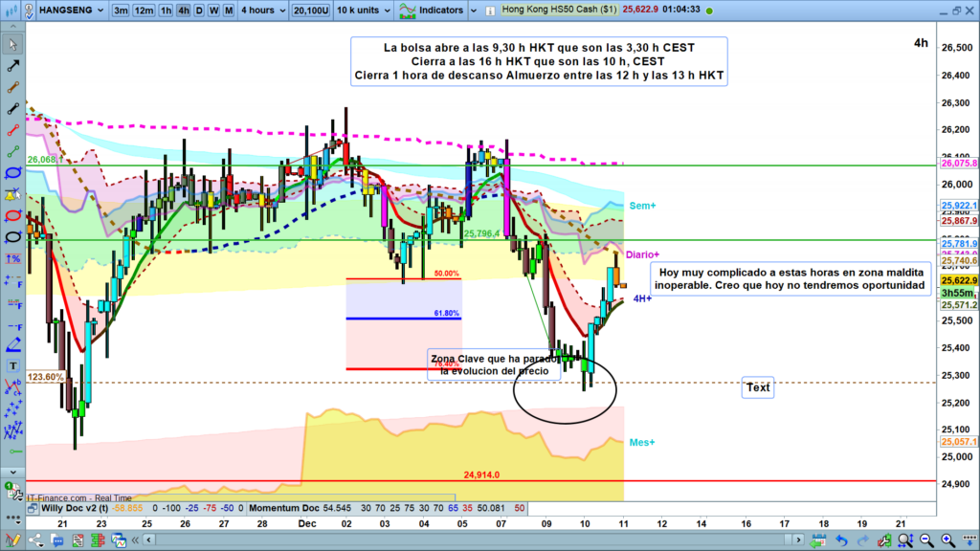This screenshot has height=551, width=980.
Task: Expand the 4 hours timeframe dropdown
Action: coord(262,11)
